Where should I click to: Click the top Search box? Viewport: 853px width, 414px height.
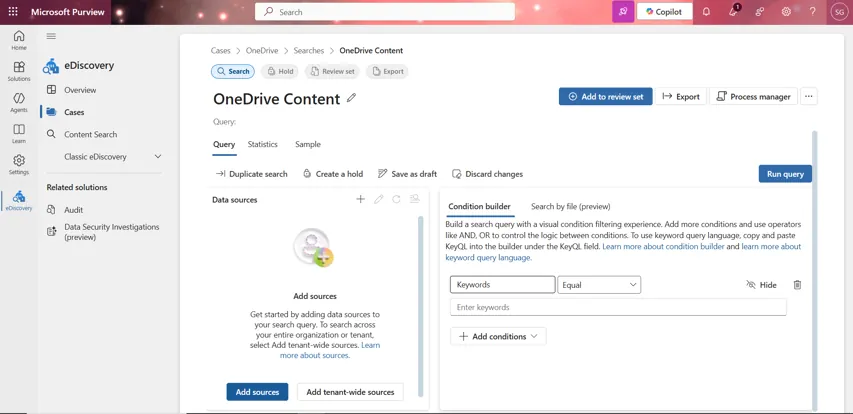pyautogui.click(x=385, y=11)
